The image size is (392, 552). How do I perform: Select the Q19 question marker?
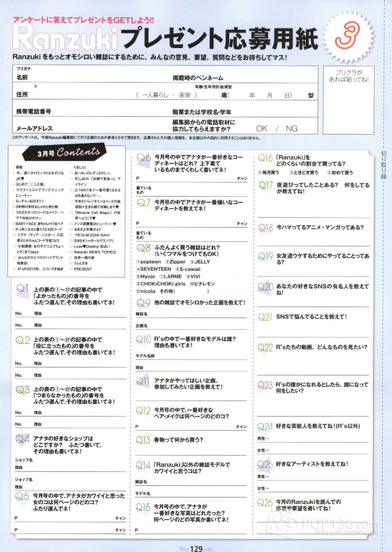265,256
